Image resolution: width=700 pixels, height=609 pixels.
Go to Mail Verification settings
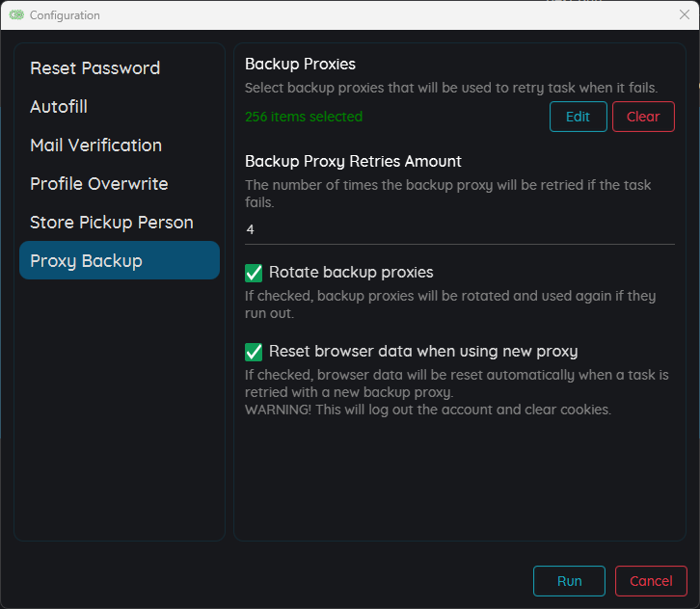[96, 146]
